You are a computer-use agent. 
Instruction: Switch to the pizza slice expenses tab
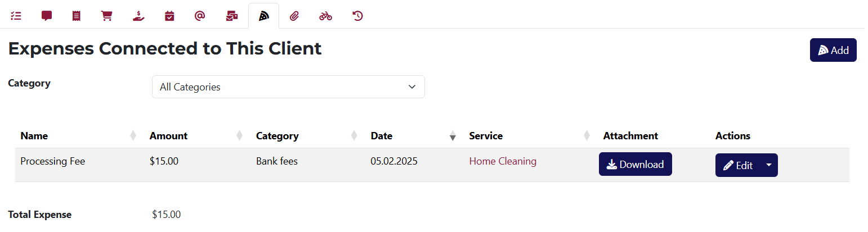(263, 16)
